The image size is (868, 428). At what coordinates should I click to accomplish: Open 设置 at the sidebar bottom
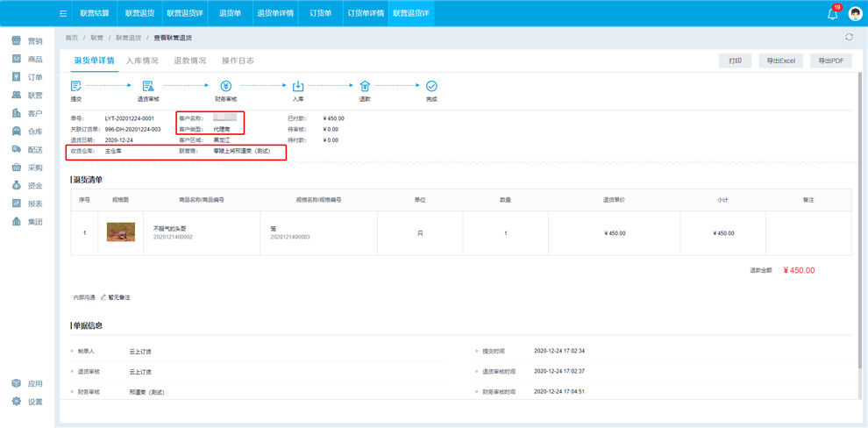coord(27,402)
